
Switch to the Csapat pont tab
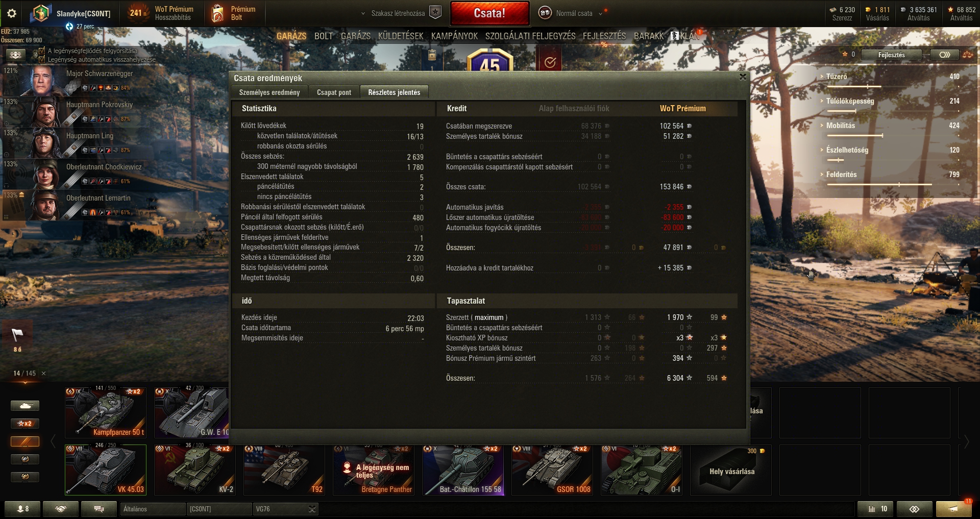click(334, 92)
